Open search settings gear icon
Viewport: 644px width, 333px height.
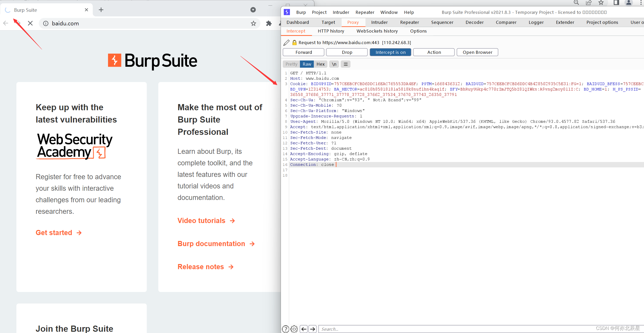point(294,329)
